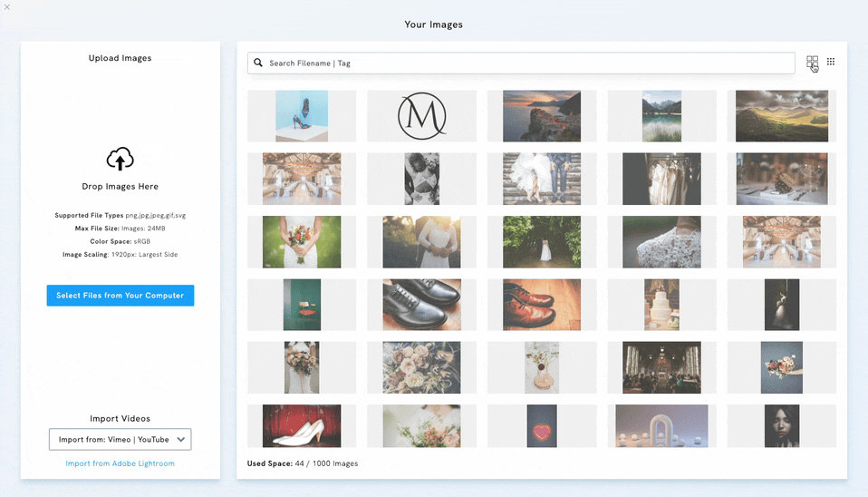Image resolution: width=868 pixels, height=497 pixels.
Task: Focus the Search Filename or Tag field
Action: [x=526, y=63]
